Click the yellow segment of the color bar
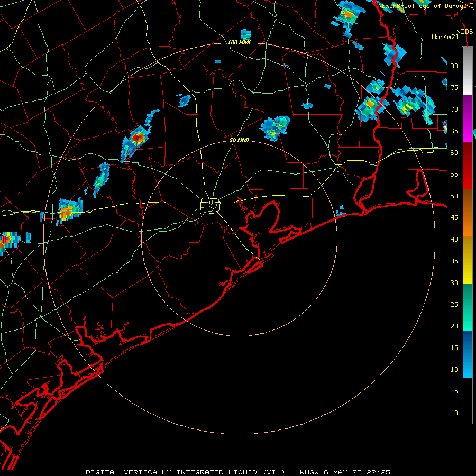 467,260
